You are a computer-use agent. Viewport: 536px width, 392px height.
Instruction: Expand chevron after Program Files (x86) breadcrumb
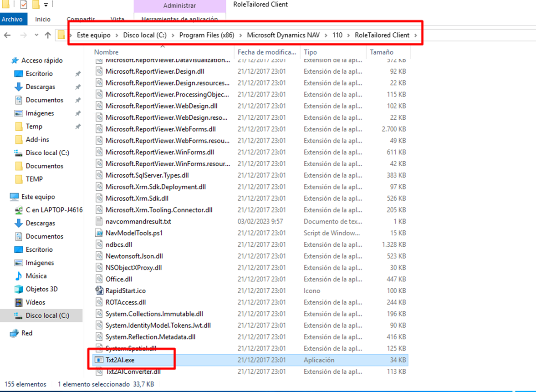[241, 35]
